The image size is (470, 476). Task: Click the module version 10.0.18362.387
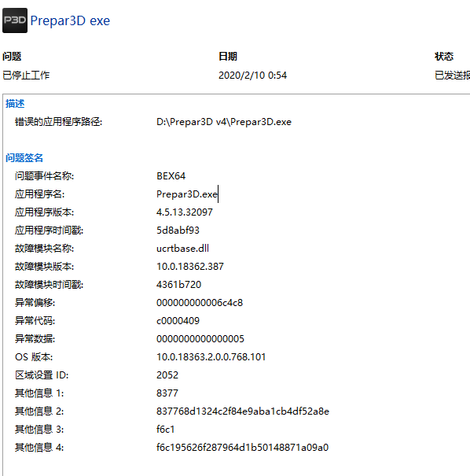pos(190,267)
